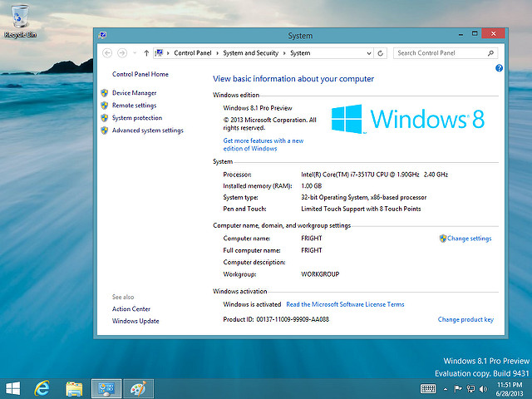Click Get more features with a new edition link
The width and height of the screenshot is (532, 399).
coord(264,145)
